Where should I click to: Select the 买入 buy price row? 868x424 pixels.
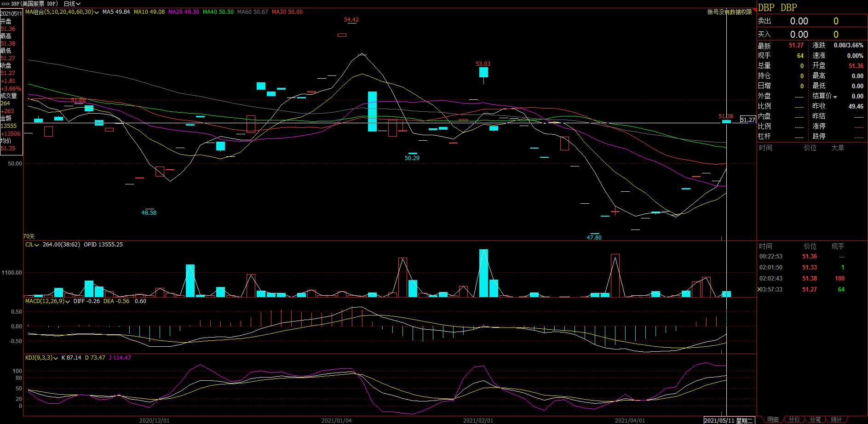tap(812, 34)
